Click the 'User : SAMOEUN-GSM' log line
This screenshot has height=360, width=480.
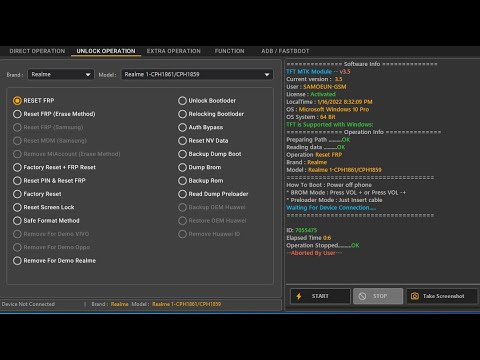pyautogui.click(x=316, y=87)
